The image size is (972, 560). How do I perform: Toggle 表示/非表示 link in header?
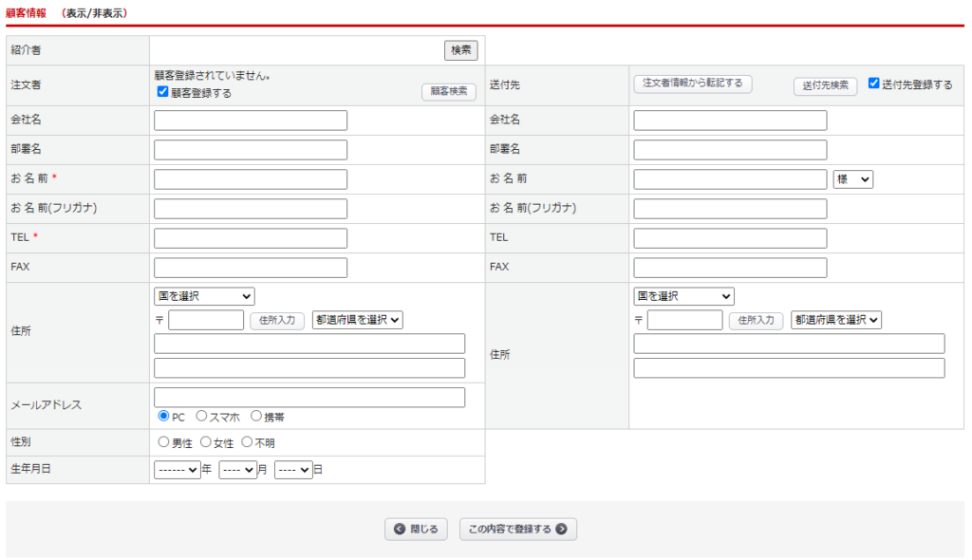(x=96, y=13)
